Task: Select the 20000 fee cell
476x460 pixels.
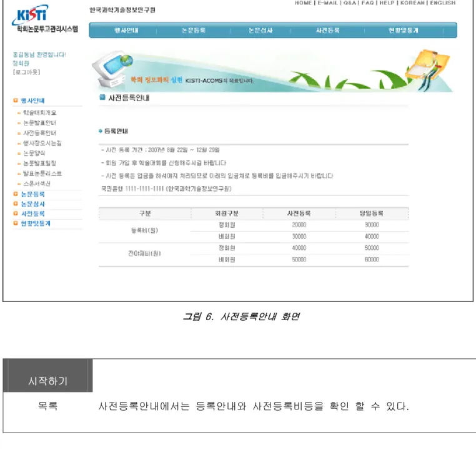Action: tap(299, 225)
